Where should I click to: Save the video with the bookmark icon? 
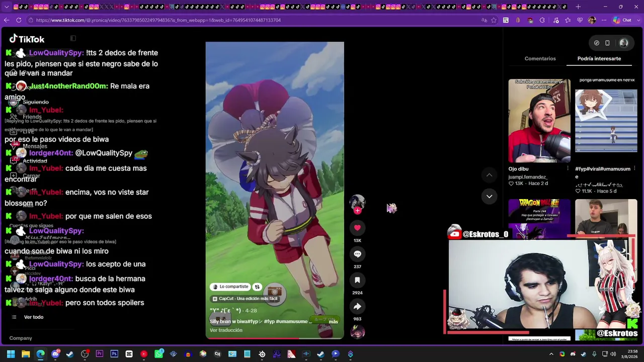click(357, 280)
